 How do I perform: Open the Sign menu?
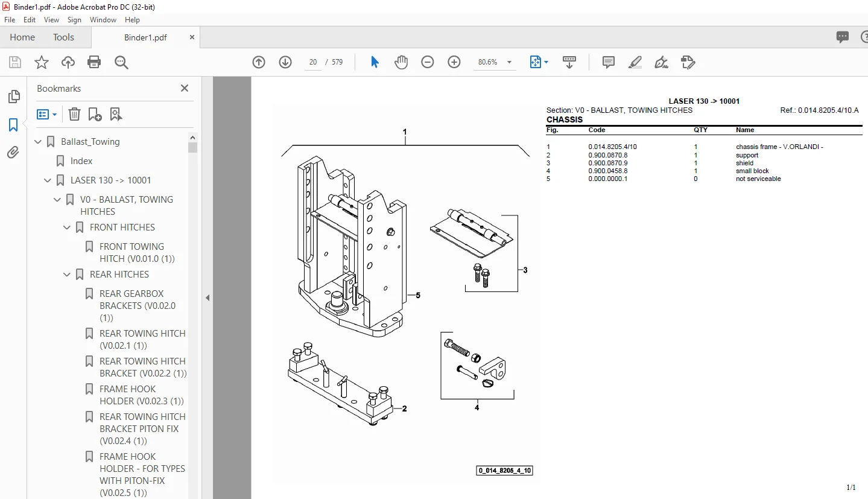(x=74, y=20)
